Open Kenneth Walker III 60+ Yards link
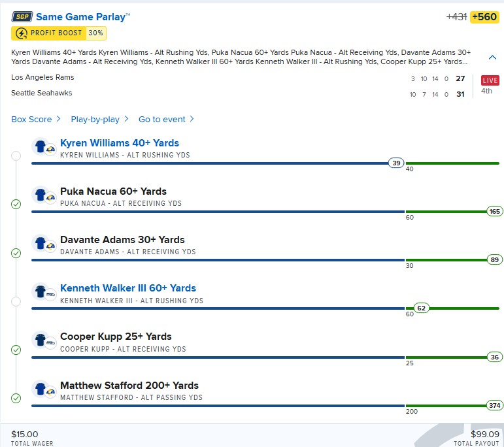504x447 pixels. (127, 288)
